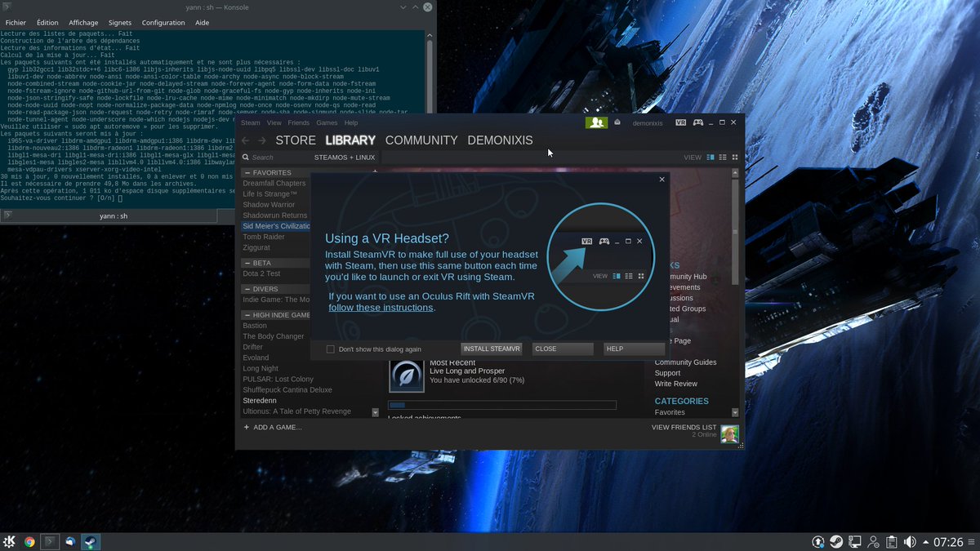Image resolution: width=980 pixels, height=551 pixels.
Task: Click ADD A GAME...
Action: (272, 427)
